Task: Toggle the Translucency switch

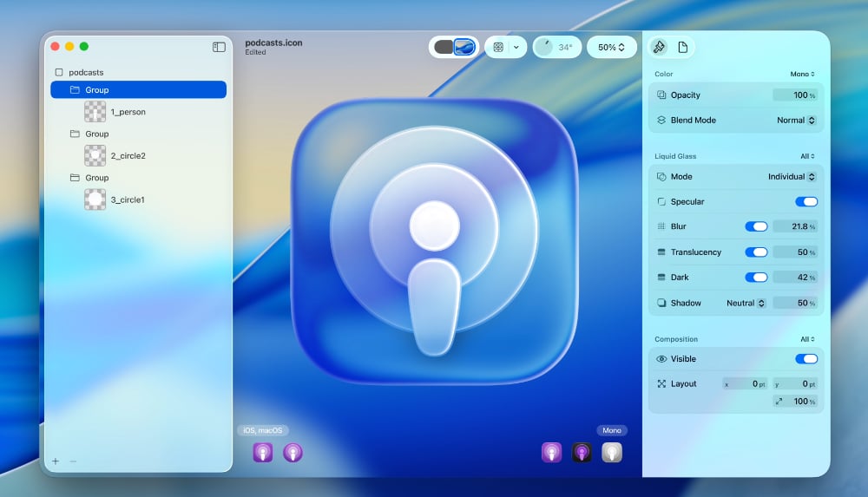Action: click(x=756, y=252)
